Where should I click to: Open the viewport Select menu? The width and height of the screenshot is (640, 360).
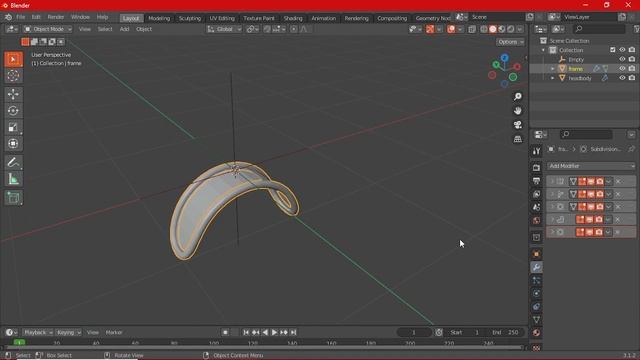tap(104, 29)
